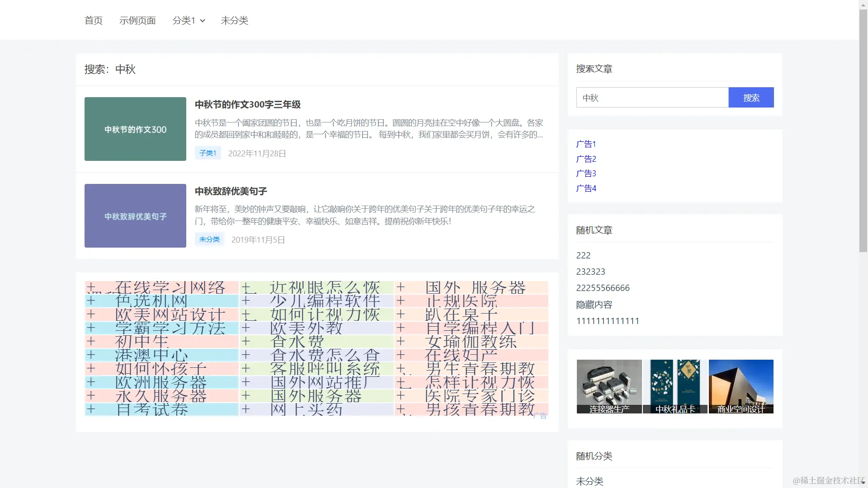This screenshot has width=868, height=488.
Task: Go to 示例页面 in navigation
Action: [137, 20]
